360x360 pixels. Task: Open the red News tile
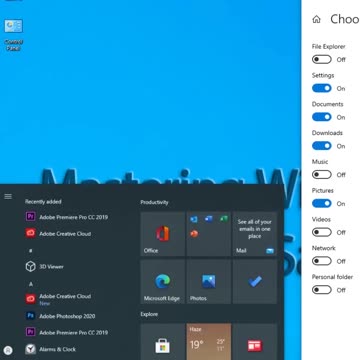pos(255,342)
